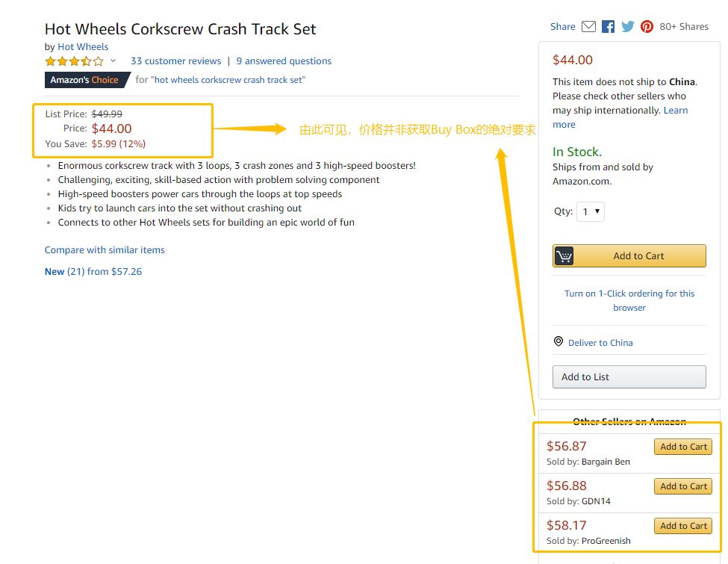
Task: View New (21) from $57.26 offers
Action: coord(93,272)
